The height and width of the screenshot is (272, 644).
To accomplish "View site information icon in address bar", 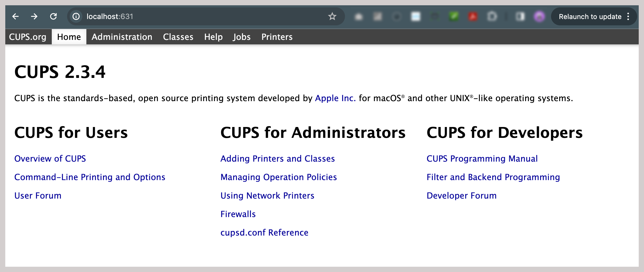I will (x=76, y=17).
